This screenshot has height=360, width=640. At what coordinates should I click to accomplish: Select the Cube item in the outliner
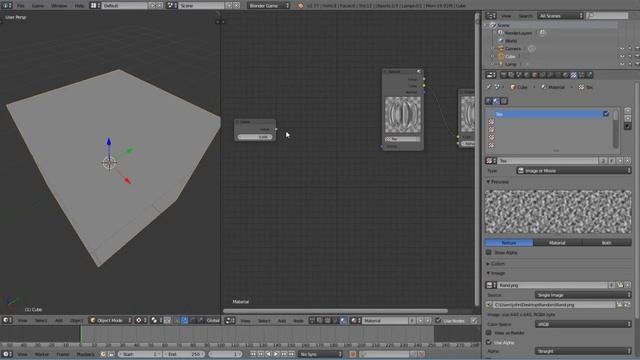pos(510,56)
